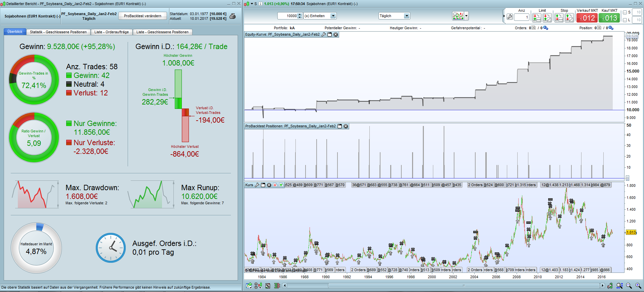
Task: Open the Liste - Orderaufträge tab
Action: click(x=112, y=32)
